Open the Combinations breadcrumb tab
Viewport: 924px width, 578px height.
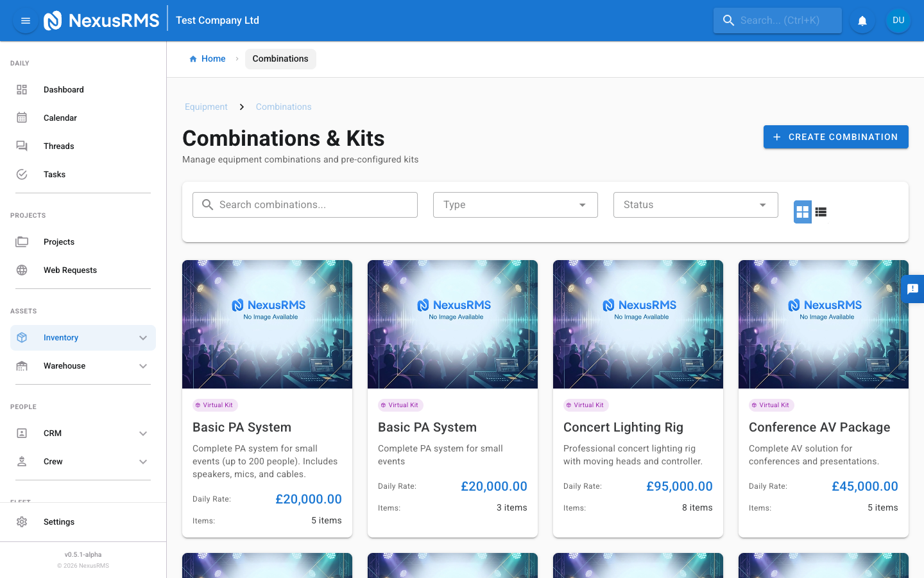(280, 58)
